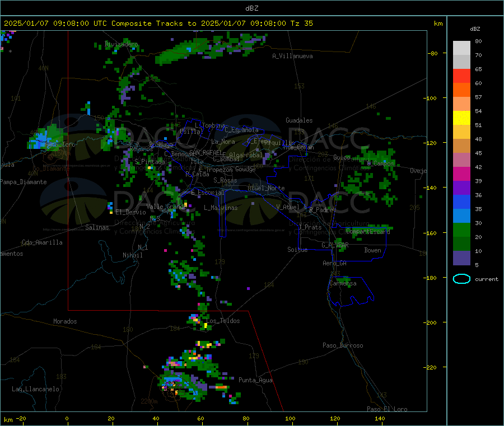The image size is (504, 426).
Task: Select the 140 km horizontal axis tick
Action: click(380, 418)
